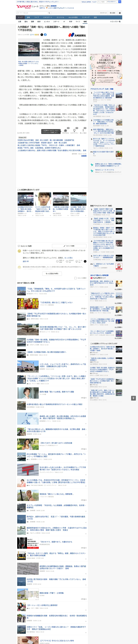The width and height of the screenshot is (138, 644).
Task: Select the エキスパート navigation tab
Action: click(x=48, y=17)
